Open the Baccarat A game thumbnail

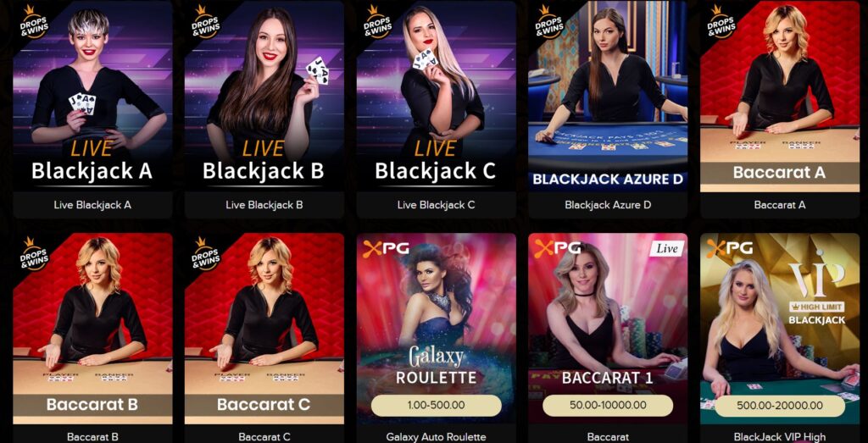(x=780, y=97)
